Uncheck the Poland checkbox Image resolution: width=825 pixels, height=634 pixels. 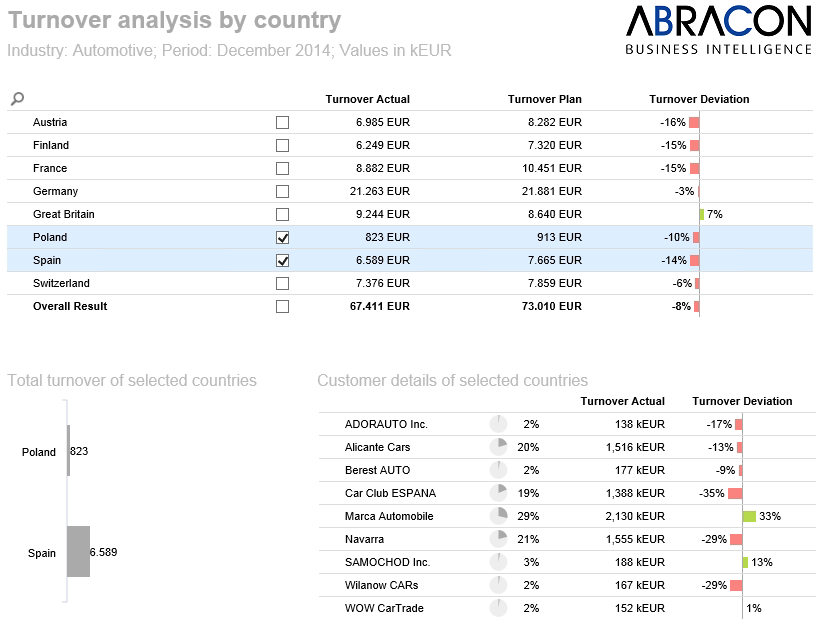click(x=282, y=237)
